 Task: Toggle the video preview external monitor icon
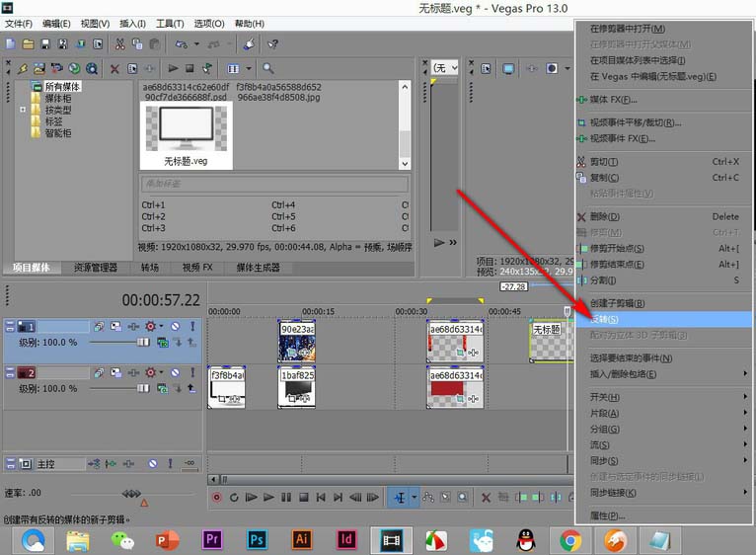coord(508,68)
